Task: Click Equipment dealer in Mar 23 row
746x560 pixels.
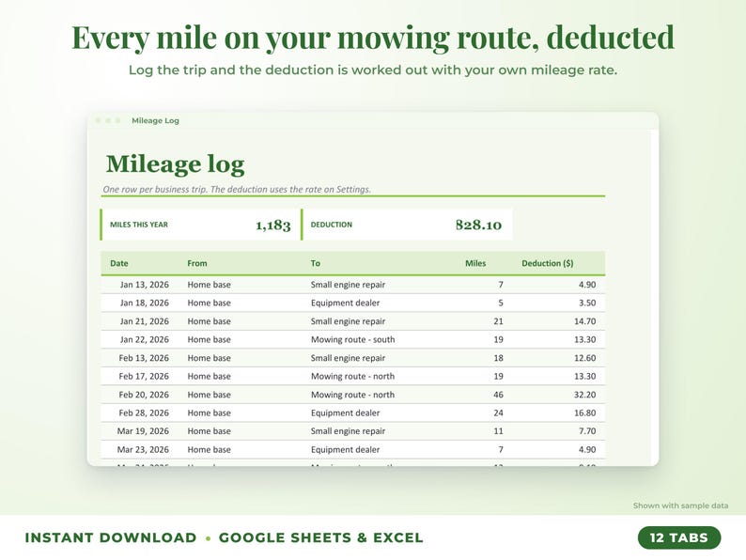Action: (x=346, y=449)
